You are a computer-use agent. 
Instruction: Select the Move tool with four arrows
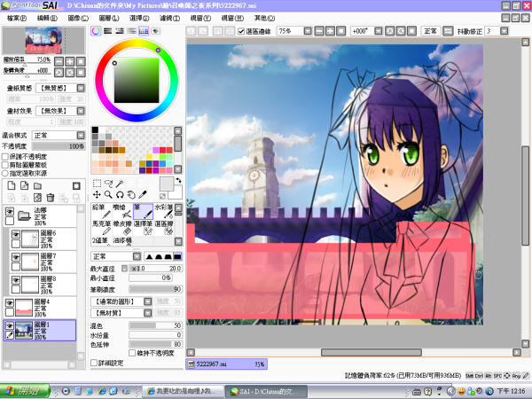(x=97, y=195)
